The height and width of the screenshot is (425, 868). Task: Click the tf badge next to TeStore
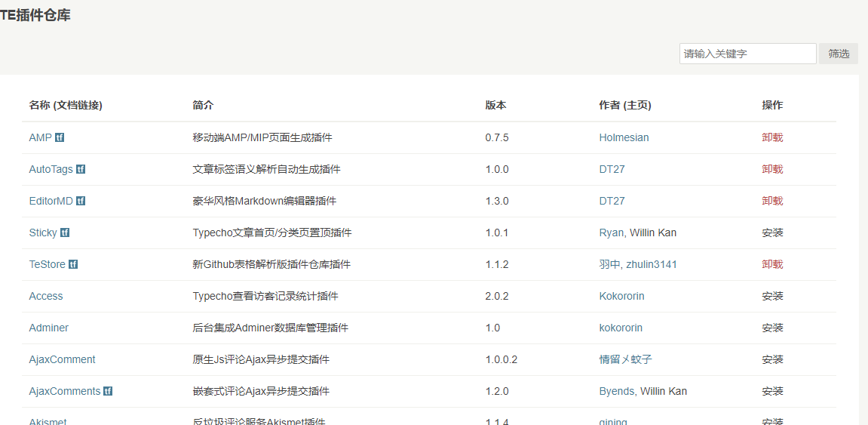pos(73,265)
